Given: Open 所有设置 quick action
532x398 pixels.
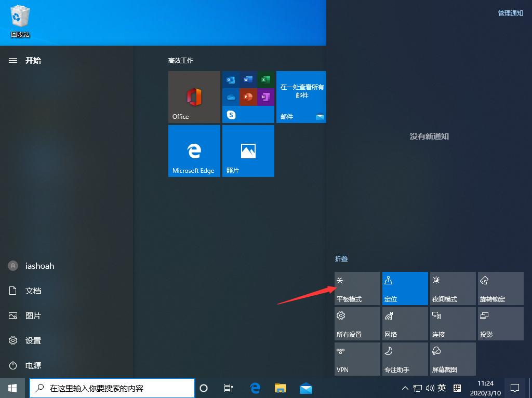Looking at the screenshot, I should pyautogui.click(x=357, y=324).
